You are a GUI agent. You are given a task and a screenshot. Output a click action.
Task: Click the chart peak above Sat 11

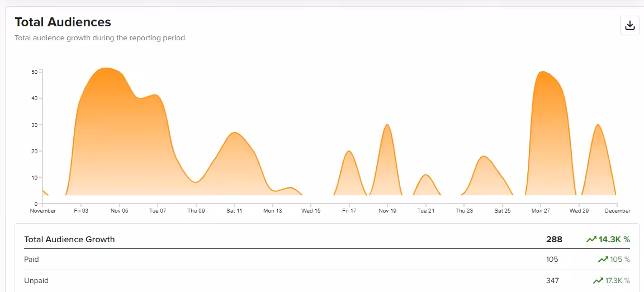tap(234, 133)
